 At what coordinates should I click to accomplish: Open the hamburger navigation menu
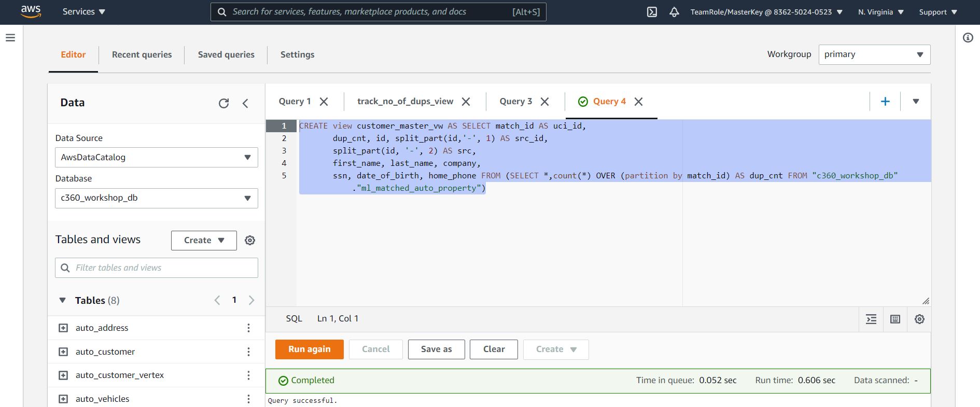point(10,38)
